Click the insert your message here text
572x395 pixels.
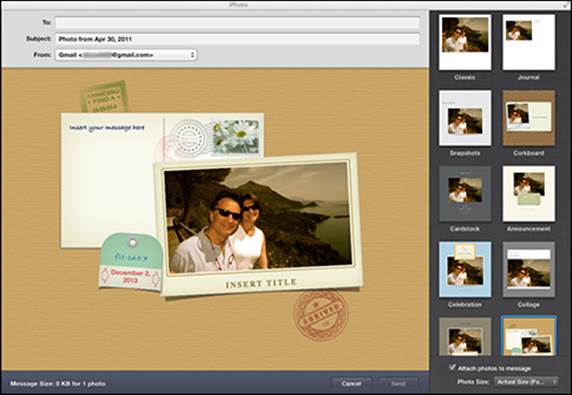[x=107, y=128]
